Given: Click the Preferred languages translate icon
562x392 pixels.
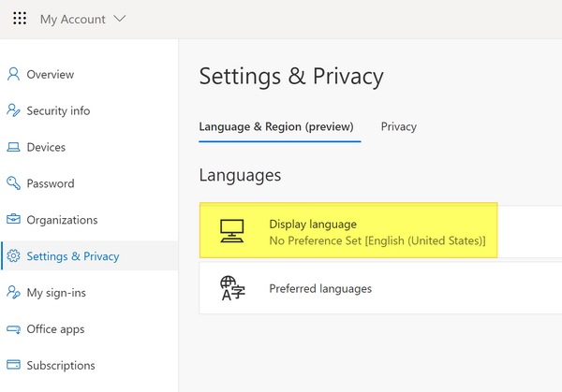Looking at the screenshot, I should click(x=230, y=288).
